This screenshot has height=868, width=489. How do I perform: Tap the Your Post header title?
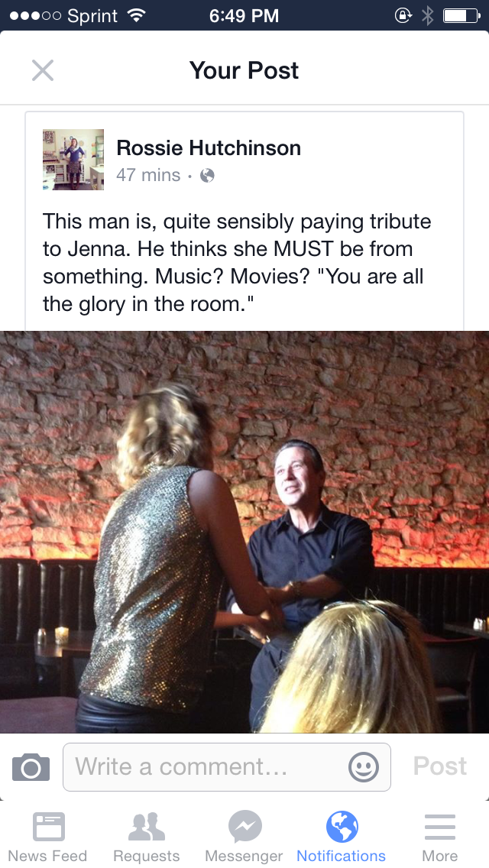tap(244, 70)
